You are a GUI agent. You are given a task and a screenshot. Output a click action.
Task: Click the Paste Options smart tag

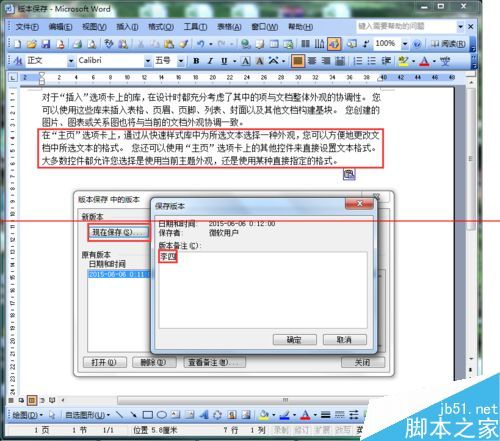pyautogui.click(x=349, y=174)
